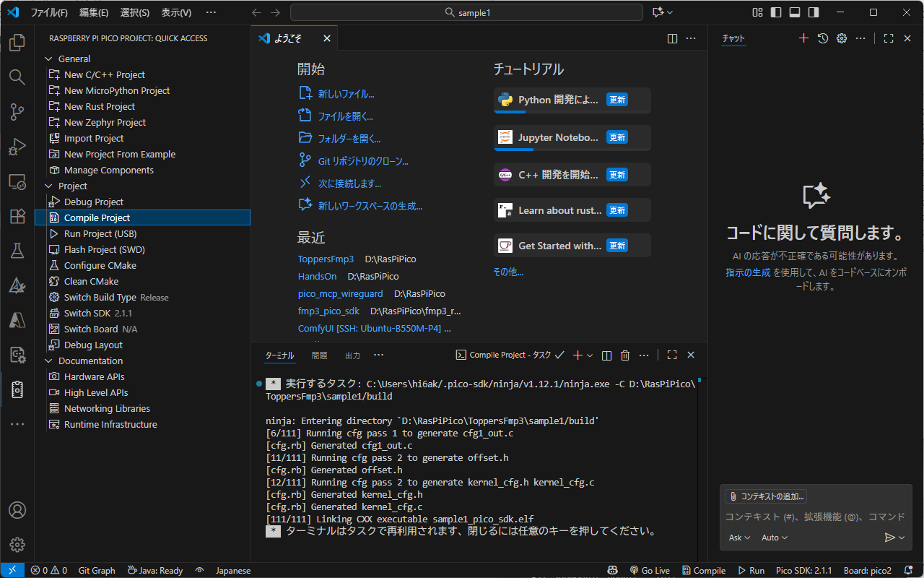Image resolution: width=924 pixels, height=578 pixels.
Task: Open chat settings gear icon
Action: [841, 38]
